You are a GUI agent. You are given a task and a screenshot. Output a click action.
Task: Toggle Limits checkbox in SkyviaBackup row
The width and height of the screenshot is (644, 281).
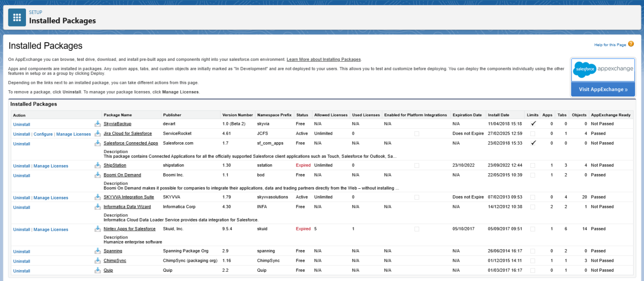[533, 124]
